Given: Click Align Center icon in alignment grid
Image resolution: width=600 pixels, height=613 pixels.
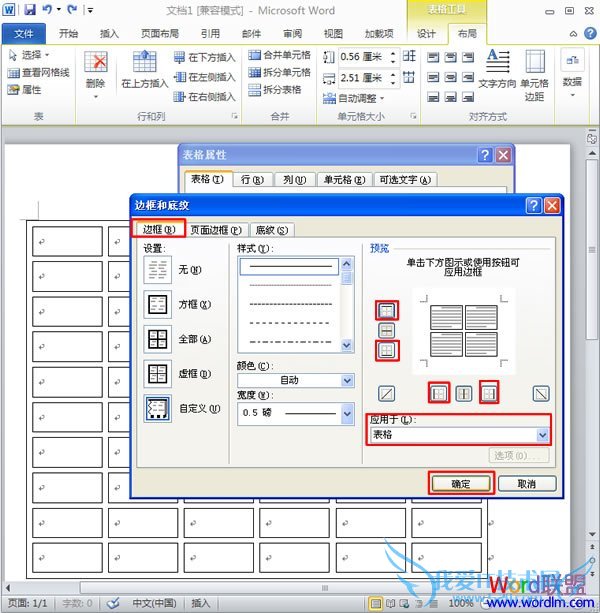Looking at the screenshot, I should pyautogui.click(x=450, y=77).
